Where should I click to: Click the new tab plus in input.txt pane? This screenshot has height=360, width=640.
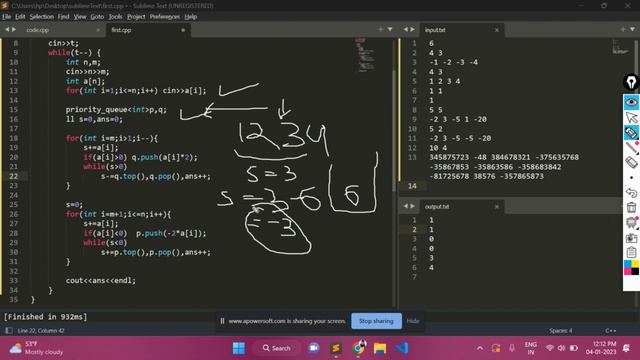623,29
